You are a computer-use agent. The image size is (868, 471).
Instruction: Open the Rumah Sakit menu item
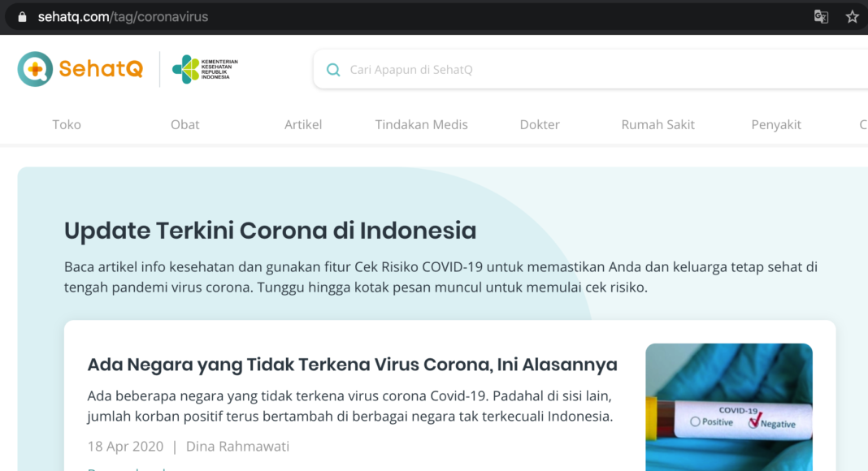point(658,124)
